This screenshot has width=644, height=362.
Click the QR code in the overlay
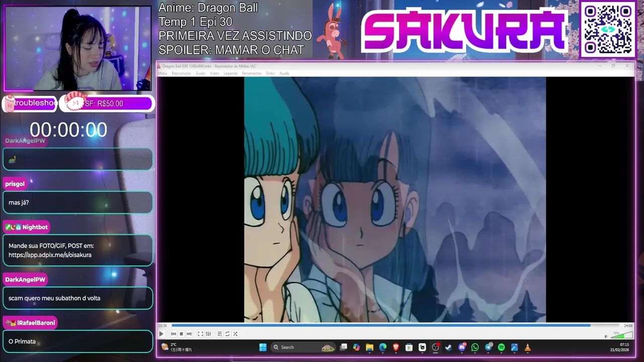(608, 29)
